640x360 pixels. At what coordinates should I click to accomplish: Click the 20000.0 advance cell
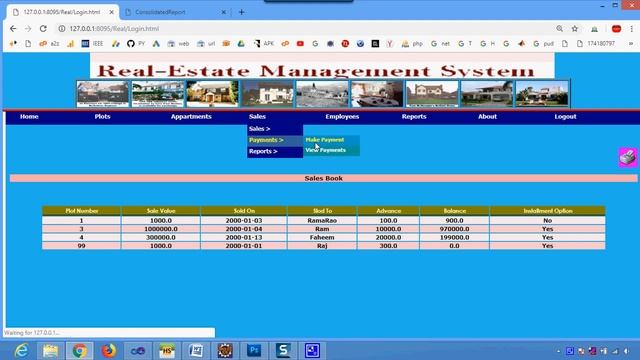[x=388, y=238]
